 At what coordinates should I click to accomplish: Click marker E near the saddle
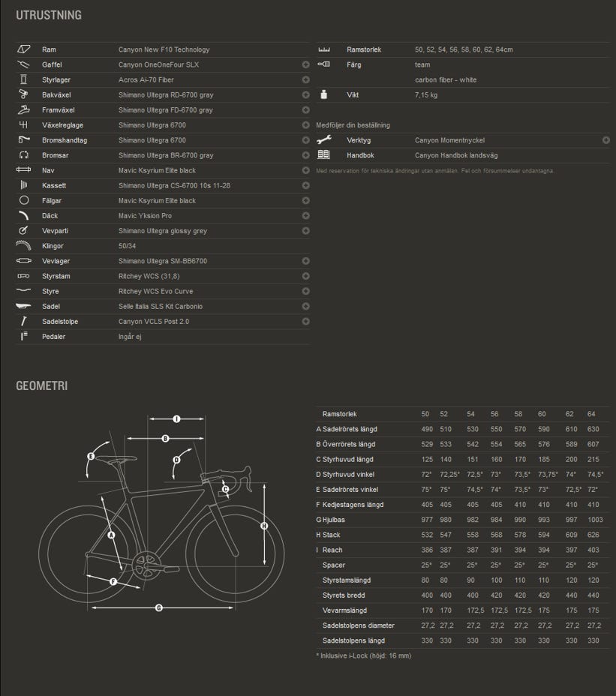pos(91,456)
